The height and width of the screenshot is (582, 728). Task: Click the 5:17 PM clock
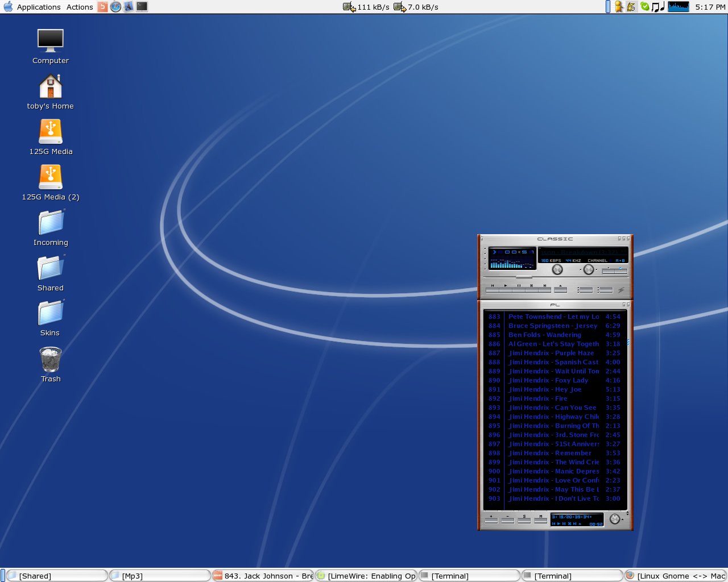coord(710,7)
